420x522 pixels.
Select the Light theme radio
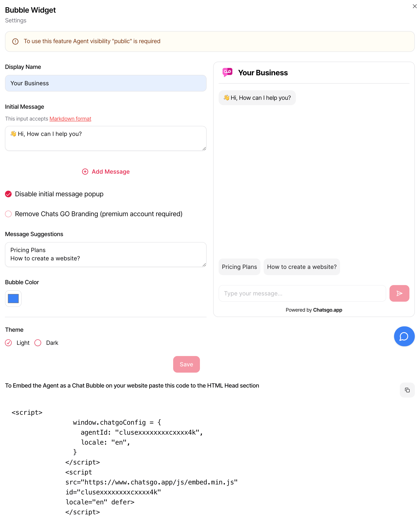[9, 343]
